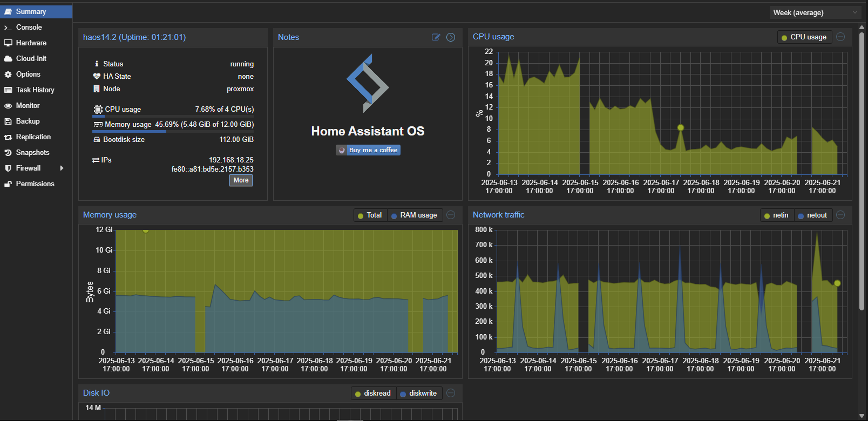This screenshot has height=421, width=868.
Task: Click the Console terminal prompt icon
Action: point(8,28)
